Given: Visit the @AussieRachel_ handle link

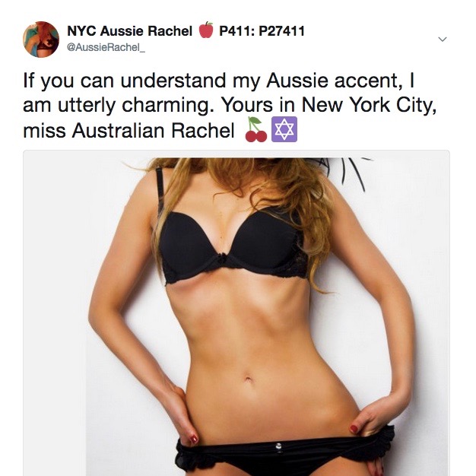Looking at the screenshot, I should pos(106,47).
